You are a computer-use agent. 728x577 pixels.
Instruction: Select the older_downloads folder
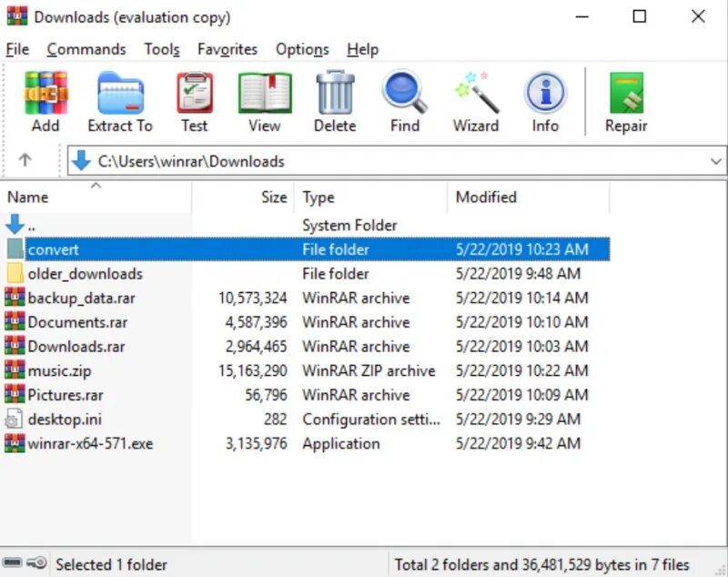coord(307,273)
